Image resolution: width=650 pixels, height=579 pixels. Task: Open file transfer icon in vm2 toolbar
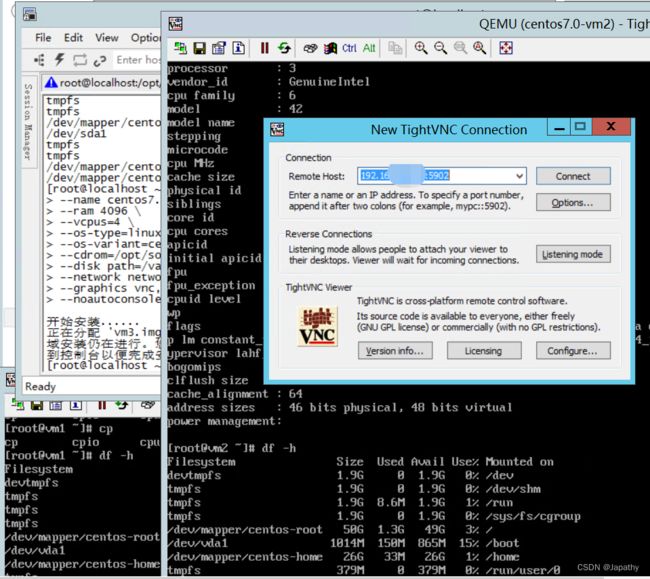tap(395, 48)
